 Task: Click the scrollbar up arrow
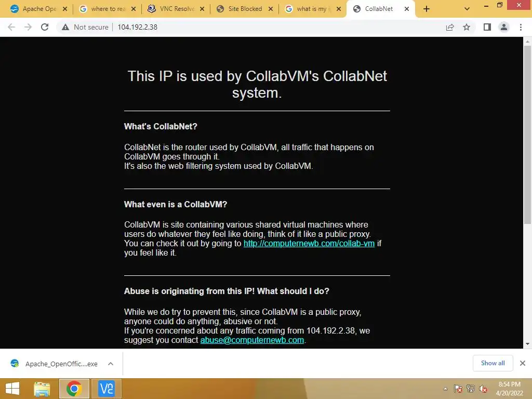527,42
